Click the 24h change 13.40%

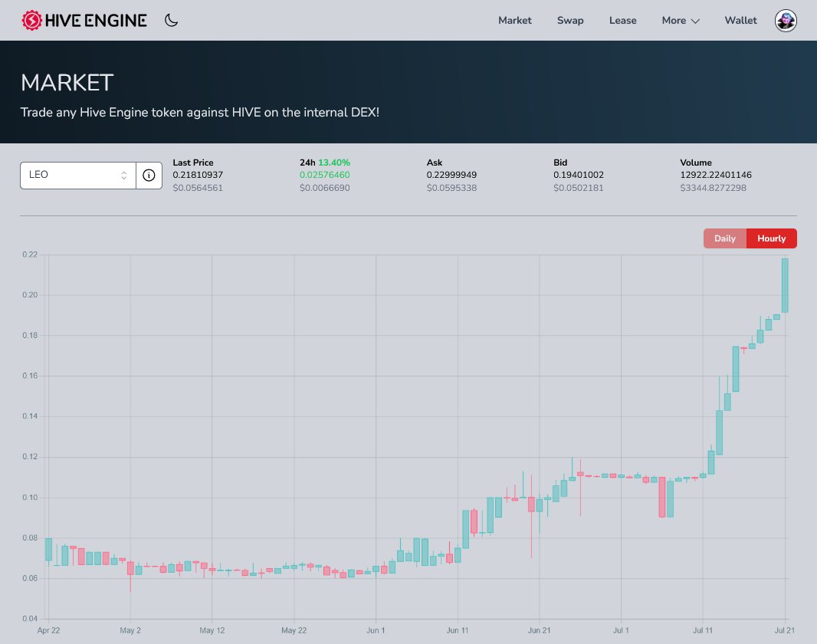click(x=334, y=163)
